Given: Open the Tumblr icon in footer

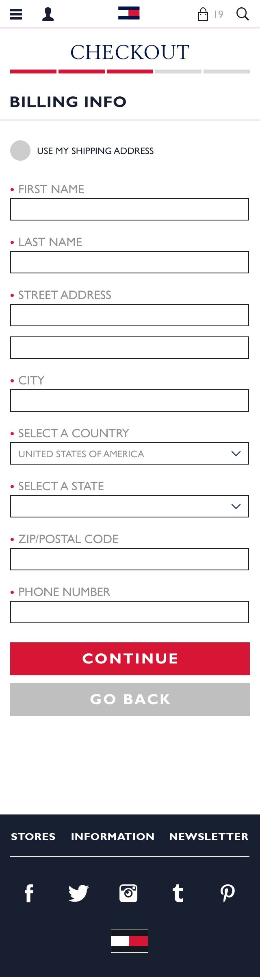Looking at the screenshot, I should 178,893.
